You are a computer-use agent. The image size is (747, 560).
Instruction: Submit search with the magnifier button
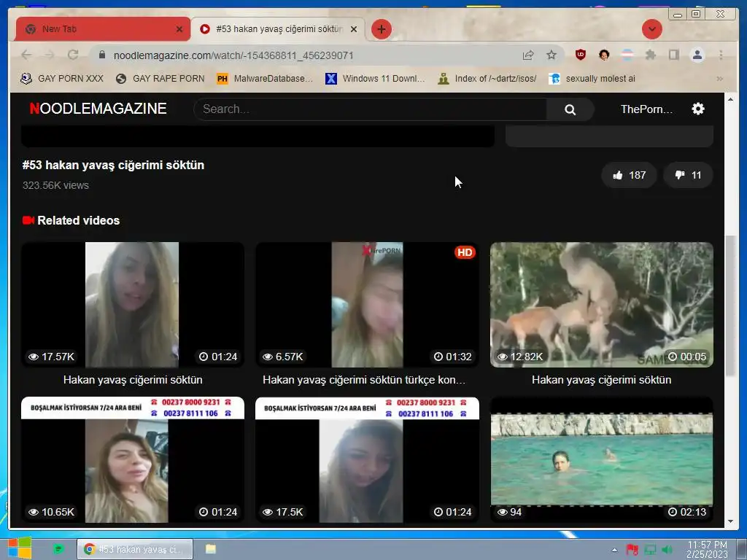(x=570, y=109)
